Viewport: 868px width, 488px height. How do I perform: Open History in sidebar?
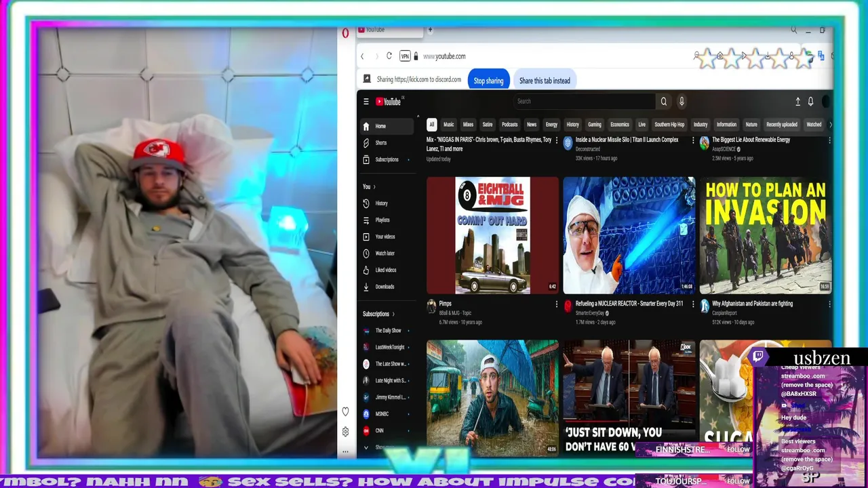[x=386, y=203]
